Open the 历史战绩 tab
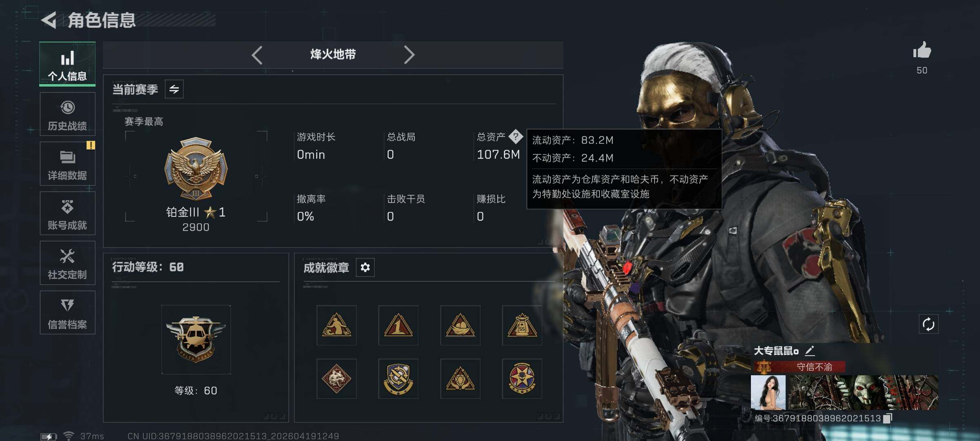 click(x=67, y=114)
